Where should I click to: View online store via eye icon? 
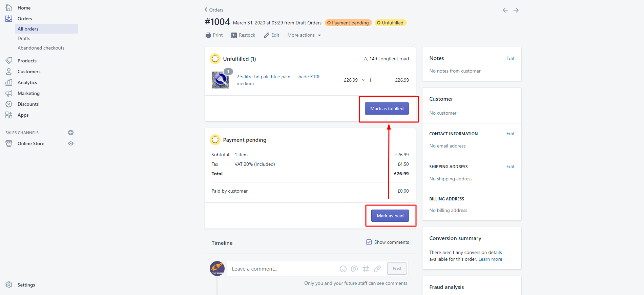pyautogui.click(x=71, y=143)
